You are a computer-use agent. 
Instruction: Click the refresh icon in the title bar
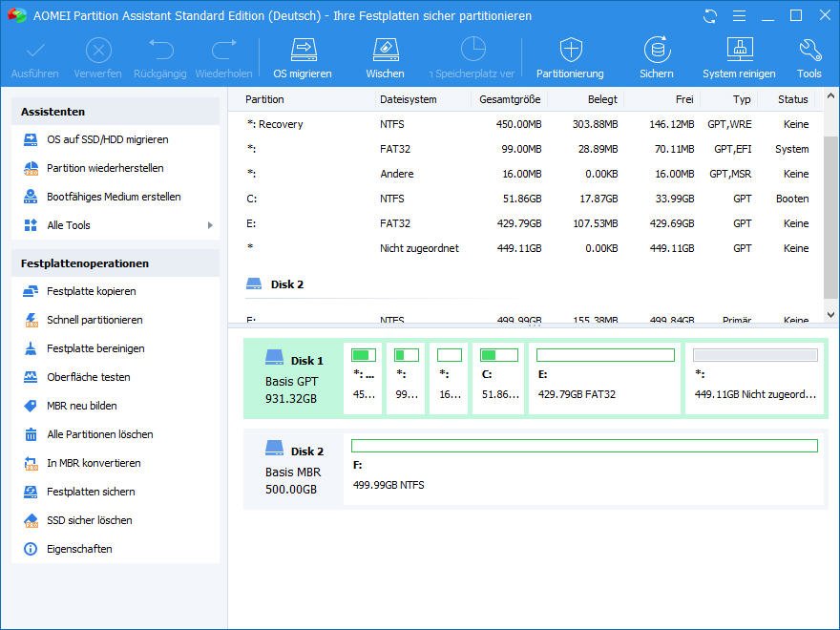(709, 16)
